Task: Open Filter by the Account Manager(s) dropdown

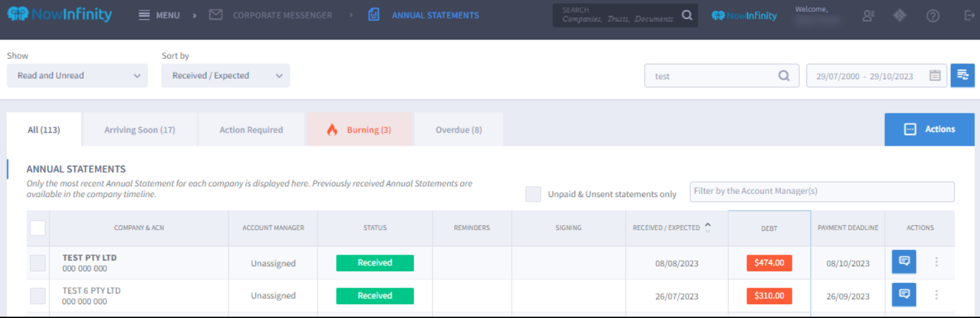Action: pyautogui.click(x=822, y=191)
